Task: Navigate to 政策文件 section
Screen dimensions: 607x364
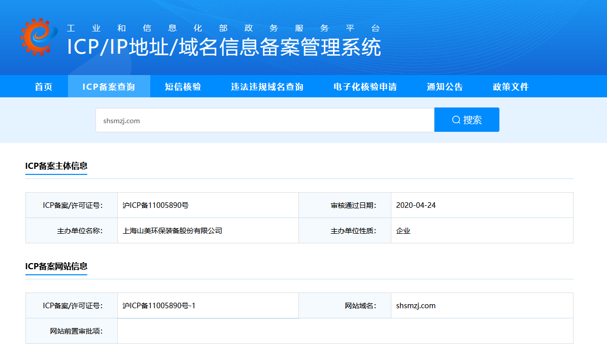Action: point(511,87)
